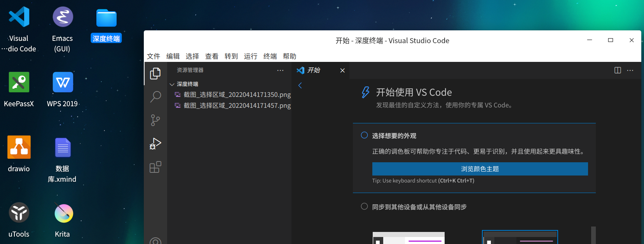
Task: Click the 资源管理器 panel title
Action: 190,70
